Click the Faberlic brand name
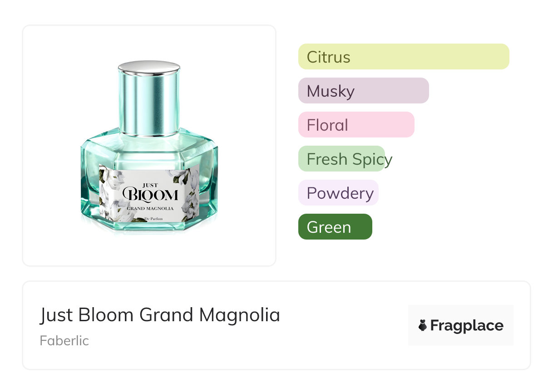This screenshot has height=392, width=553. [x=64, y=341]
